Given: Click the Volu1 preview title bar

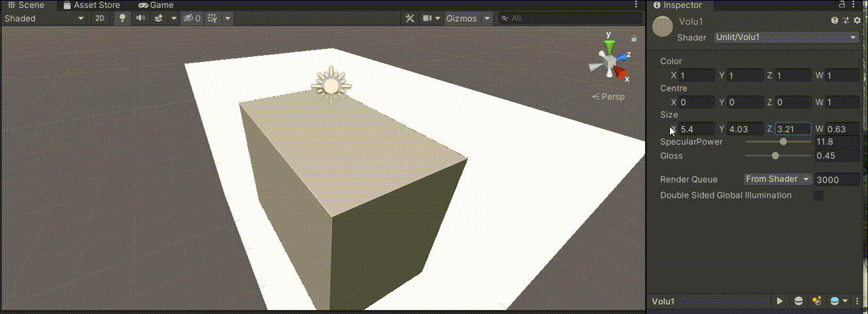Looking at the screenshot, I should point(711,301).
